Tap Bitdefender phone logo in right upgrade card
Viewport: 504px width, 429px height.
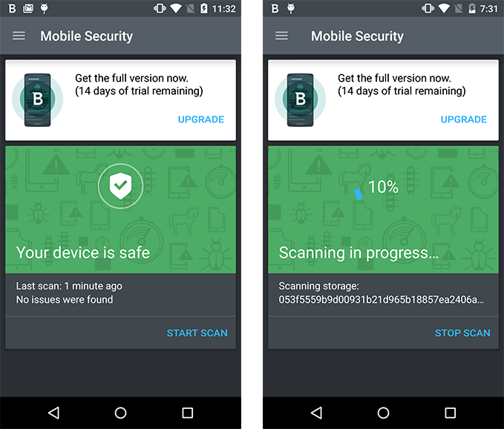(x=300, y=99)
